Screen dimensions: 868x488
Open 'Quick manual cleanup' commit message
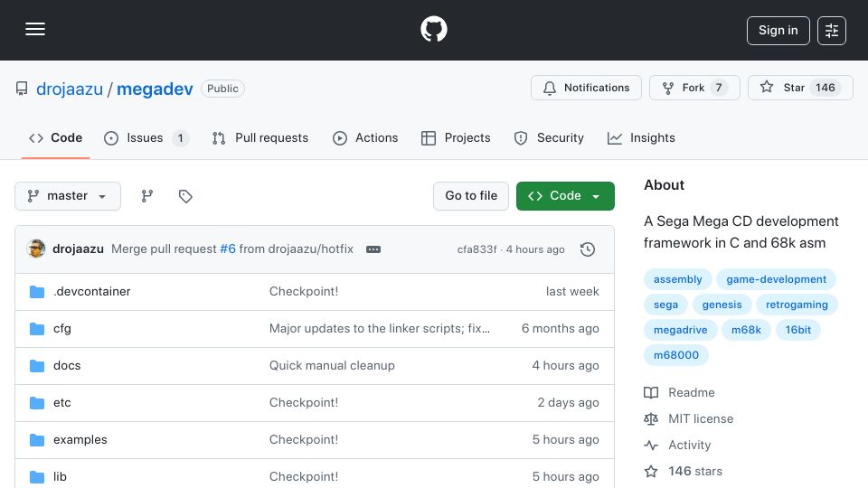(x=332, y=366)
